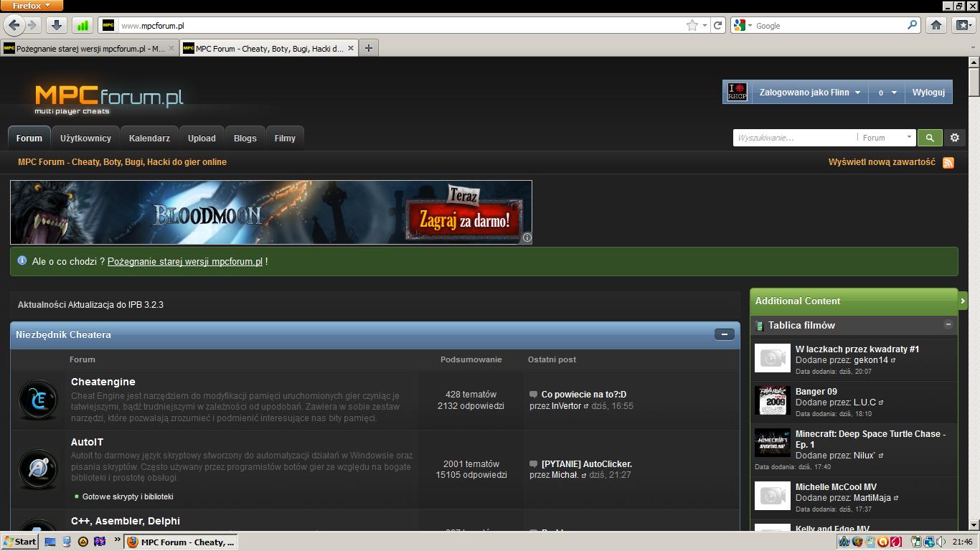Click the Flinn user avatar image
The height and width of the screenshot is (551, 980).
point(738,93)
